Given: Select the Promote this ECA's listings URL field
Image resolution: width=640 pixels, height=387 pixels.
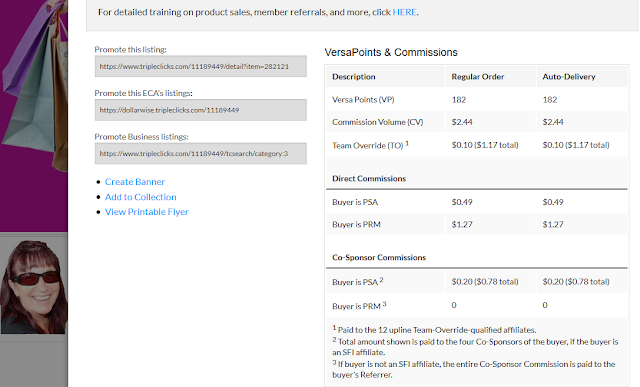Looking at the screenshot, I should (x=201, y=110).
